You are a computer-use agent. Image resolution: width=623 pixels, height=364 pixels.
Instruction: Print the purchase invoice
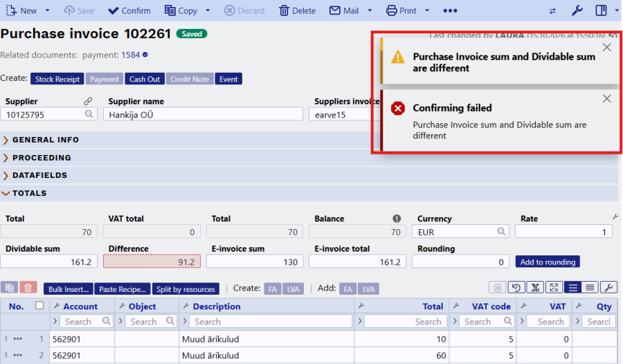[x=401, y=11]
